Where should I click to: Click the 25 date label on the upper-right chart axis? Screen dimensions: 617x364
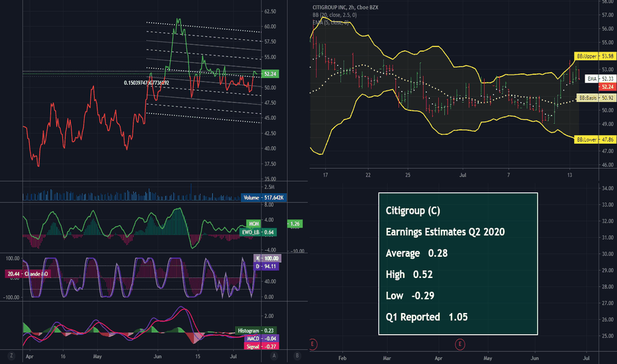(x=408, y=175)
